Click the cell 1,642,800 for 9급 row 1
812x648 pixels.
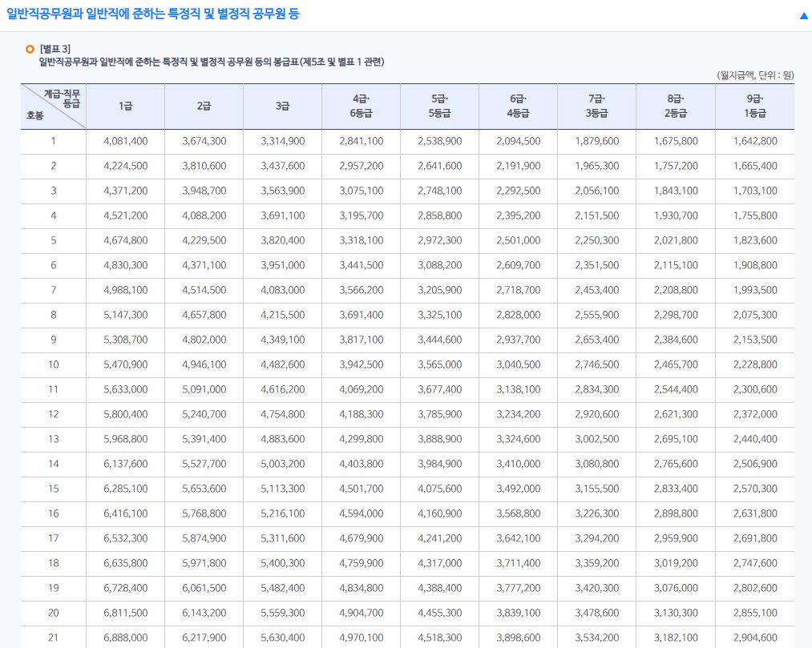(755, 141)
